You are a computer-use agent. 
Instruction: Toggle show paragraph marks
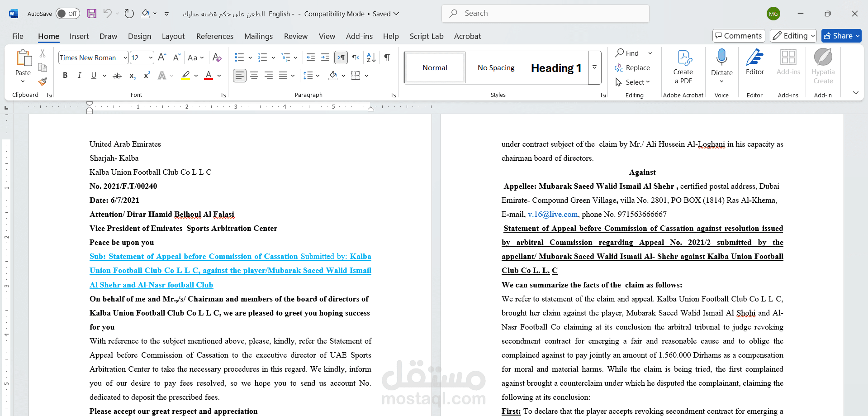pyautogui.click(x=387, y=57)
